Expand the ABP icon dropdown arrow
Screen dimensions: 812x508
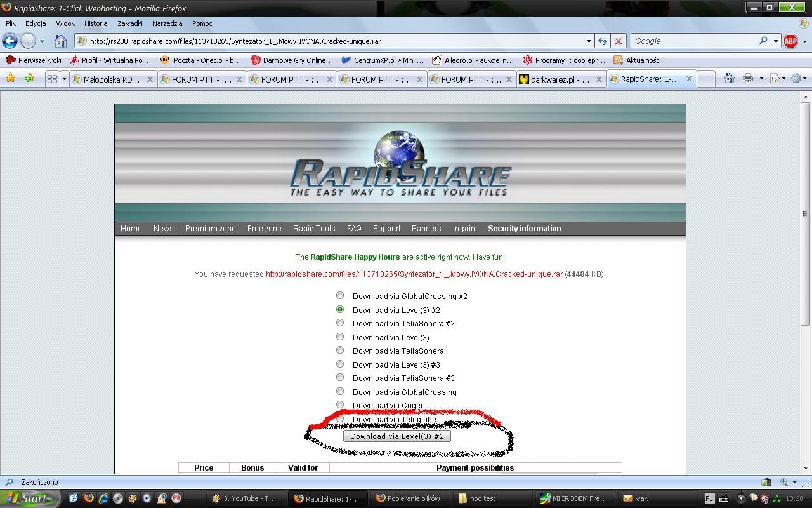804,41
